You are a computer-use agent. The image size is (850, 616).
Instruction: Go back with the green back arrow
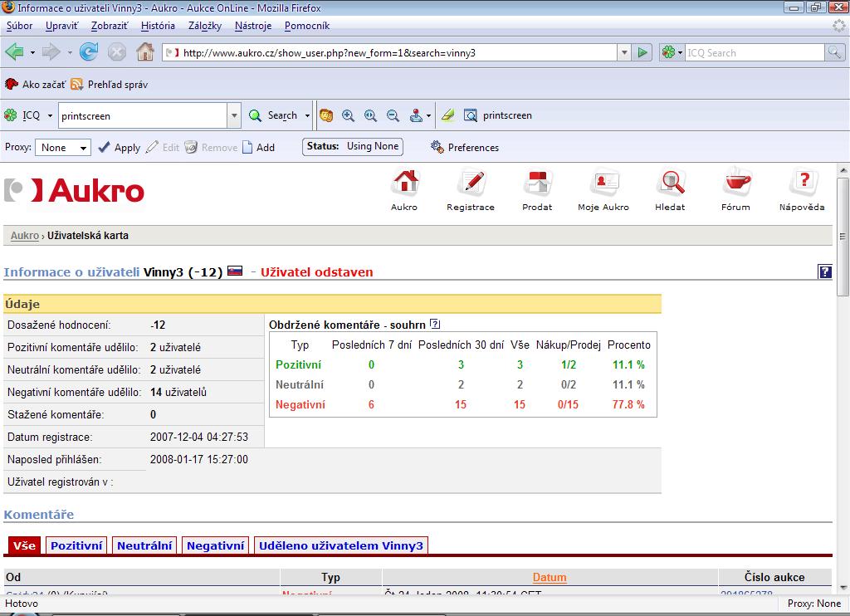(14, 52)
